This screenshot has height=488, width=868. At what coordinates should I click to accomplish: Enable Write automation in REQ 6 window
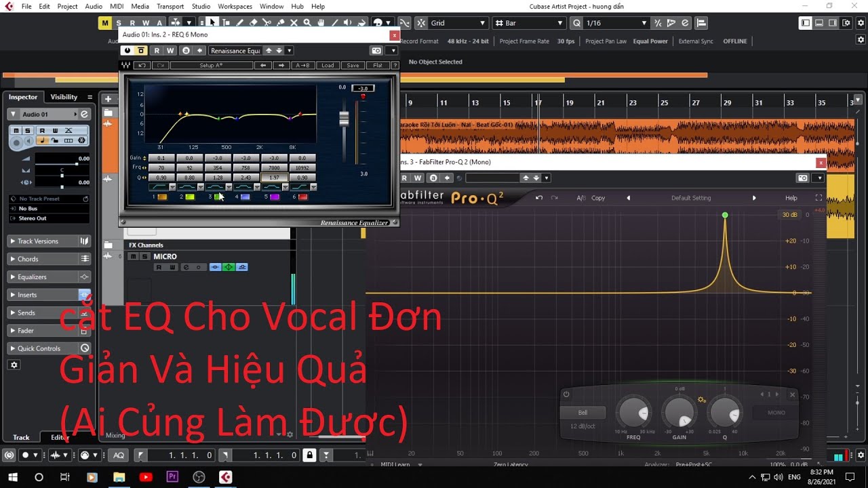click(170, 51)
